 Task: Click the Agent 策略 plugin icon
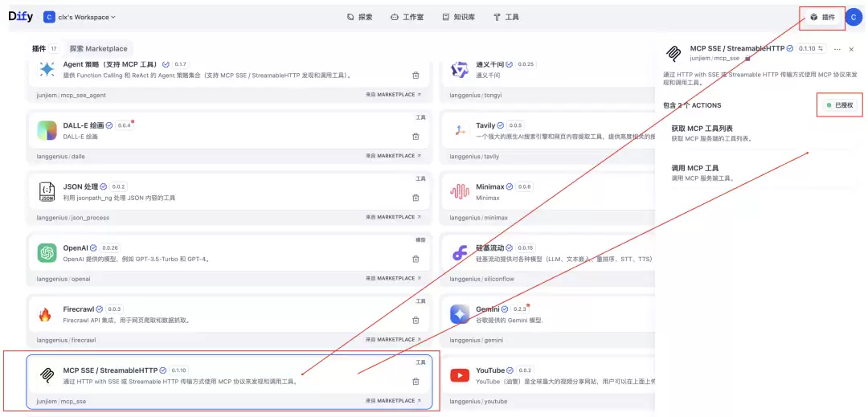click(x=47, y=69)
